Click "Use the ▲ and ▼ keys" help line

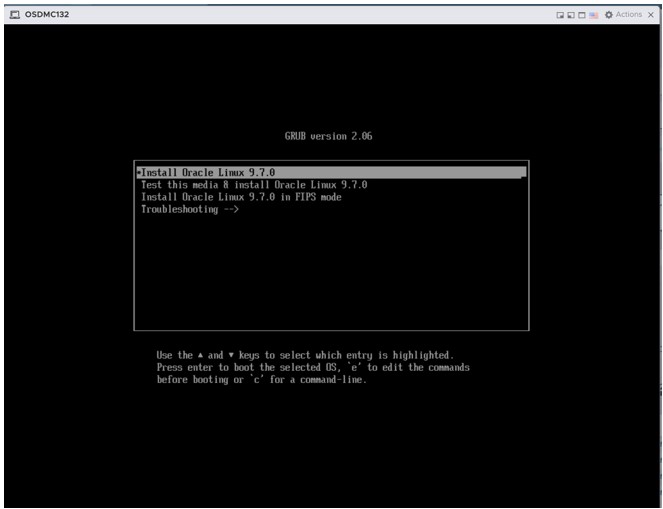point(305,355)
